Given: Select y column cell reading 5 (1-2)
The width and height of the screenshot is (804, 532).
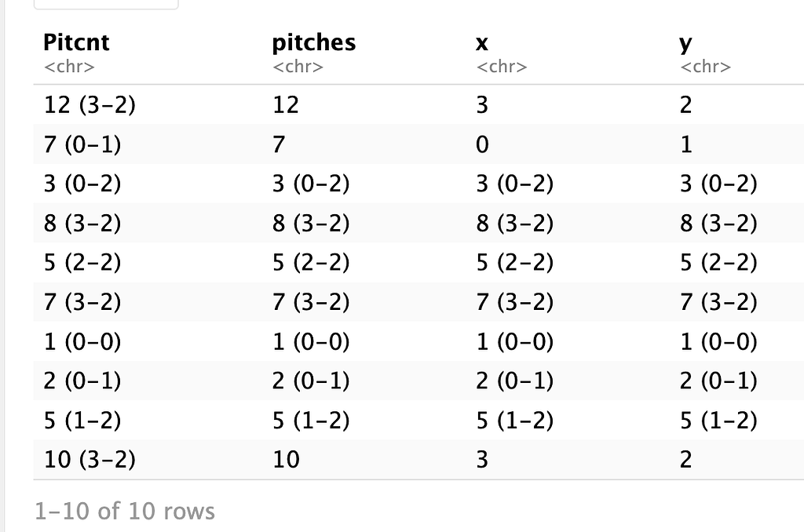Looking at the screenshot, I should coord(718,421).
